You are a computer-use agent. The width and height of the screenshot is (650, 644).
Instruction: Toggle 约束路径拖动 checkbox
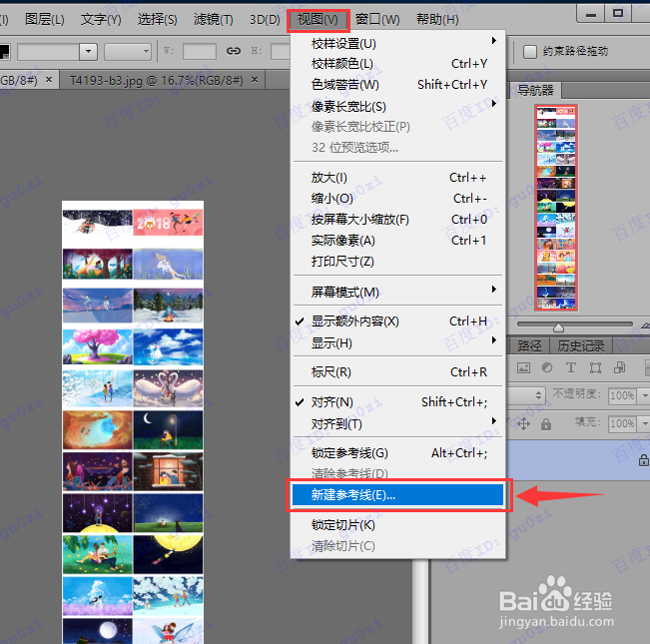(530, 52)
